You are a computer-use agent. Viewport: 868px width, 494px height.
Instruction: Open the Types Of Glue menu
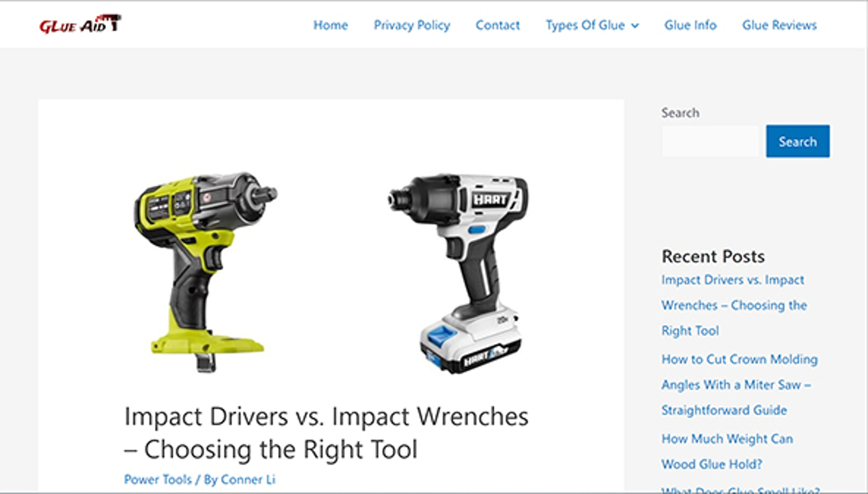pos(585,25)
